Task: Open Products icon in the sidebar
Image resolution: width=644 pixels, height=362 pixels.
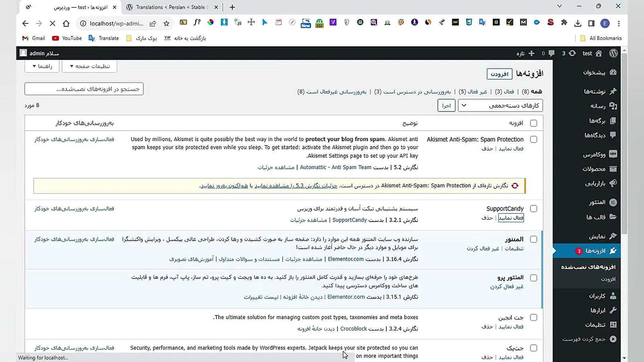Action: [x=613, y=169]
